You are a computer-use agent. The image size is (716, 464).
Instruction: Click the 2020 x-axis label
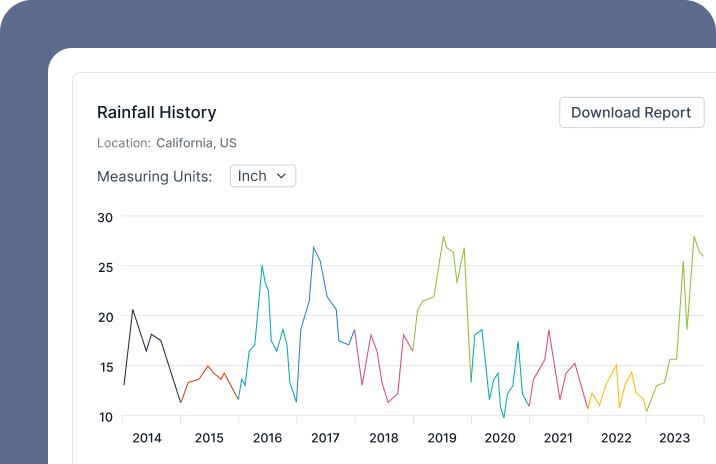pyautogui.click(x=500, y=438)
